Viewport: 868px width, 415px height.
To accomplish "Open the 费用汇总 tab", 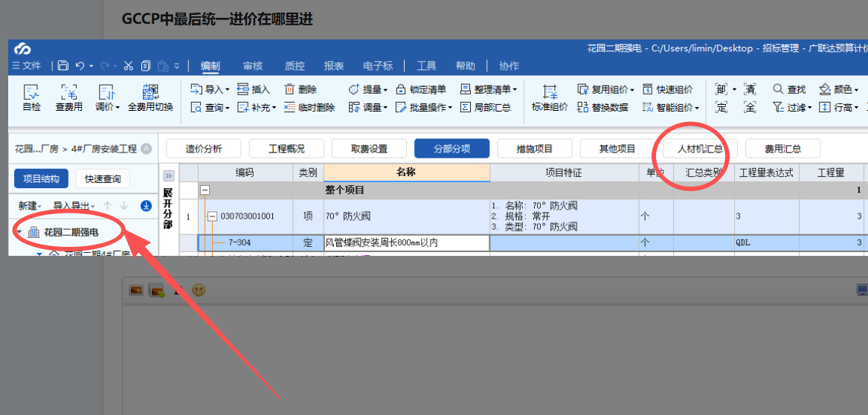I will tap(782, 149).
